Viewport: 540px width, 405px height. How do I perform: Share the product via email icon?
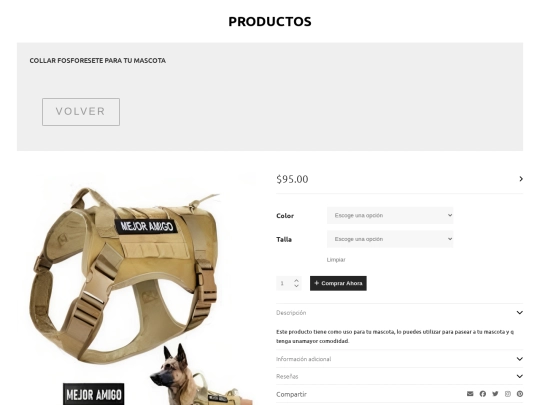click(470, 394)
